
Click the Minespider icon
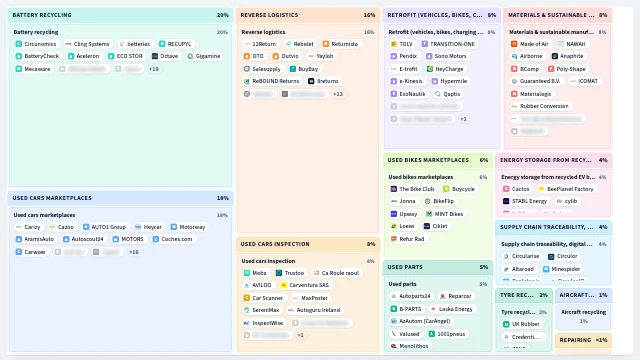(x=546, y=269)
